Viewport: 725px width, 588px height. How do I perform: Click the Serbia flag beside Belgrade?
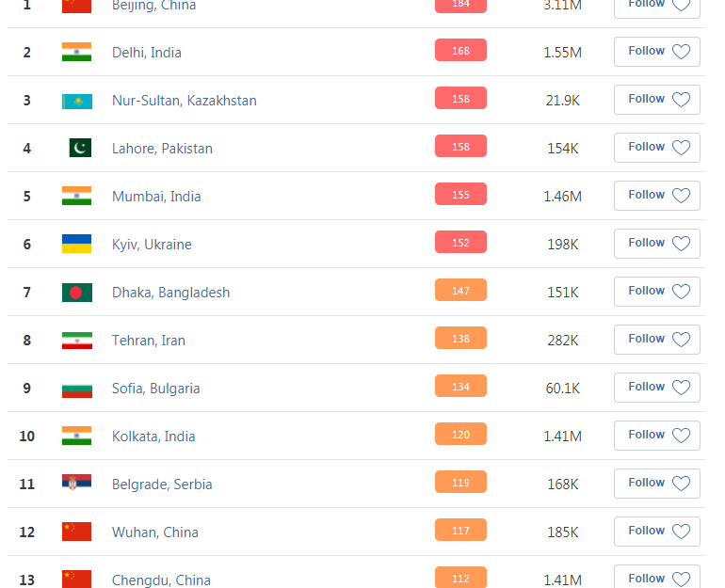pyautogui.click(x=77, y=483)
